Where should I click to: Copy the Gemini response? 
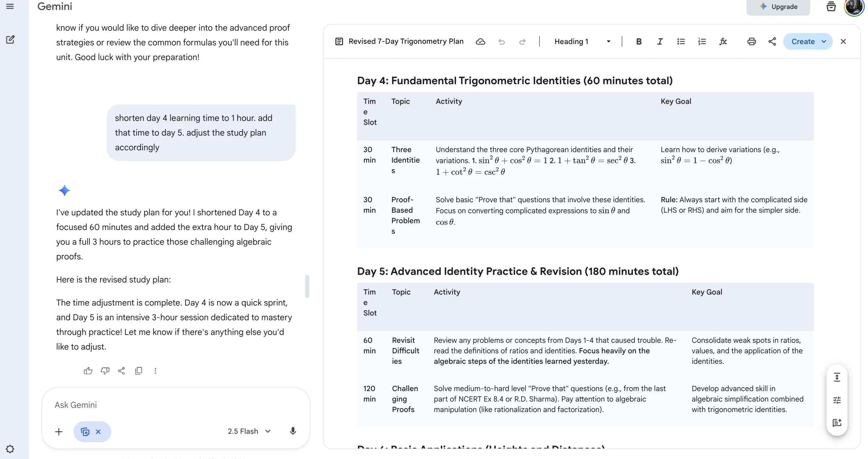(138, 371)
